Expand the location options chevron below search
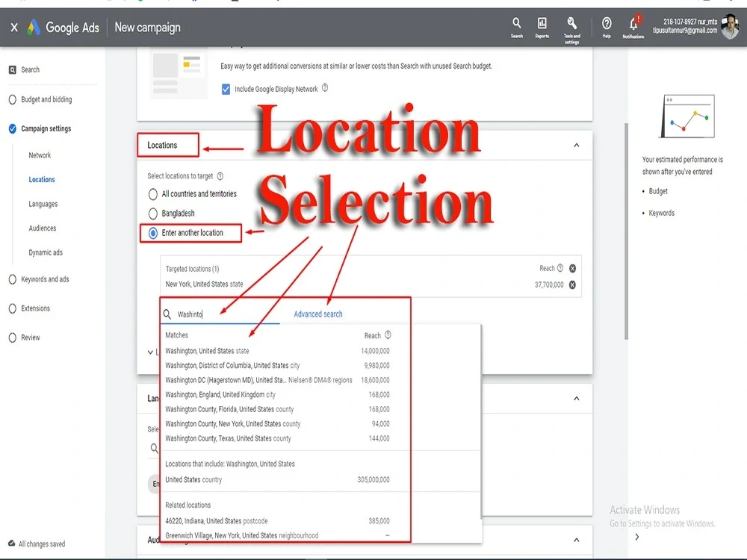This screenshot has height=560, width=747. tap(151, 352)
